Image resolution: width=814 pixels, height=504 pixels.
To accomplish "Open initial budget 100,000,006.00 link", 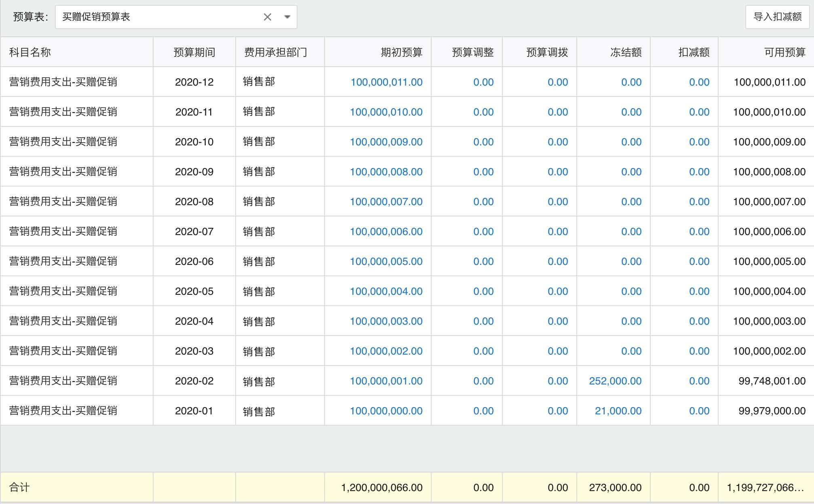I will coord(386,231).
